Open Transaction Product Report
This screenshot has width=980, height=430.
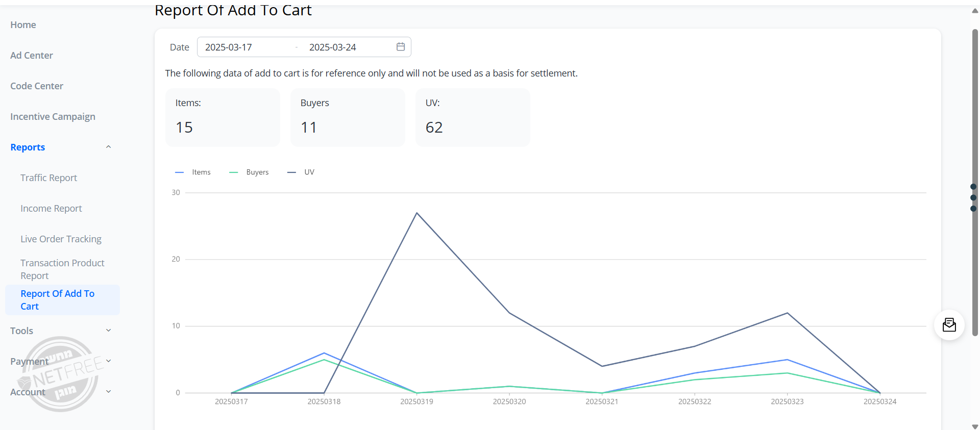click(62, 269)
